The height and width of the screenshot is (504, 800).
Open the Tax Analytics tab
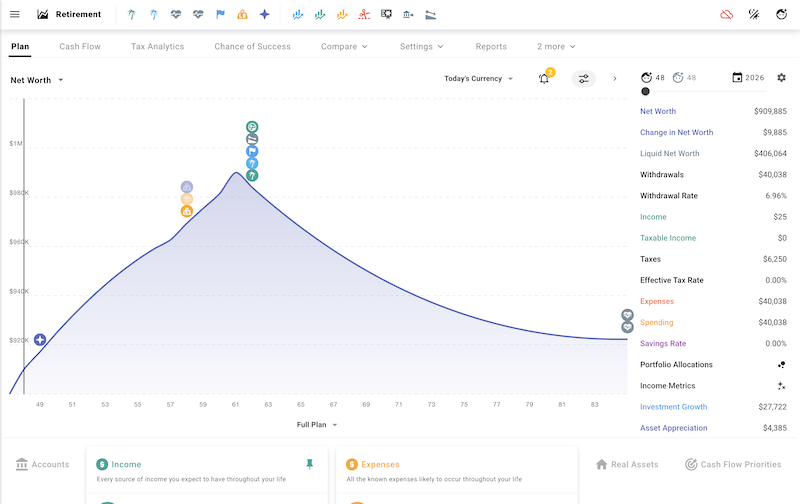tap(156, 47)
